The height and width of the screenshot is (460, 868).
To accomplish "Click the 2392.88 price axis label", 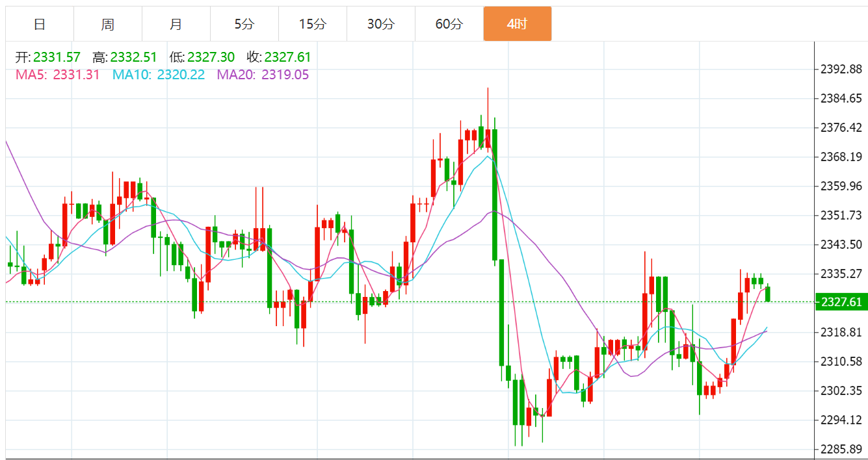I will (x=841, y=69).
